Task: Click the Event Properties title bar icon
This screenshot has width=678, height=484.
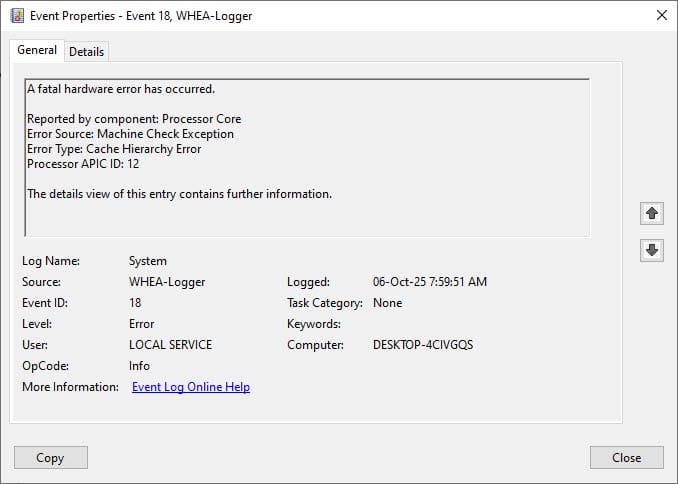Action: 17,15
